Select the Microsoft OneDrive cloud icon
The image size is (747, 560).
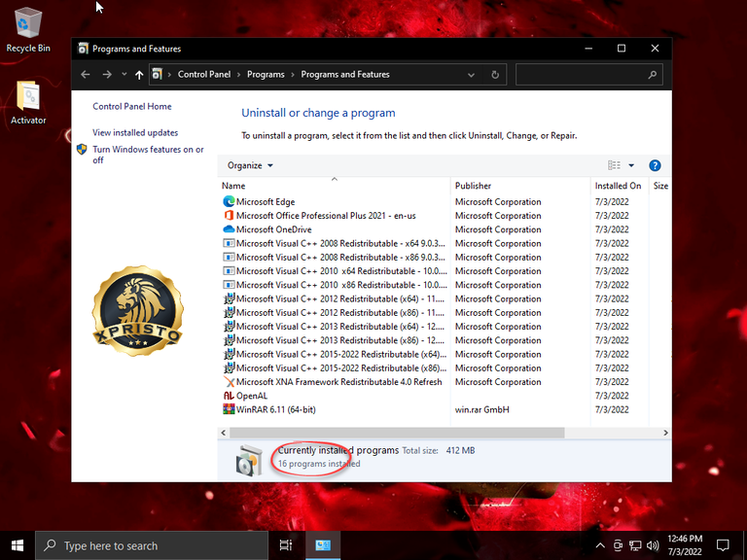[229, 229]
